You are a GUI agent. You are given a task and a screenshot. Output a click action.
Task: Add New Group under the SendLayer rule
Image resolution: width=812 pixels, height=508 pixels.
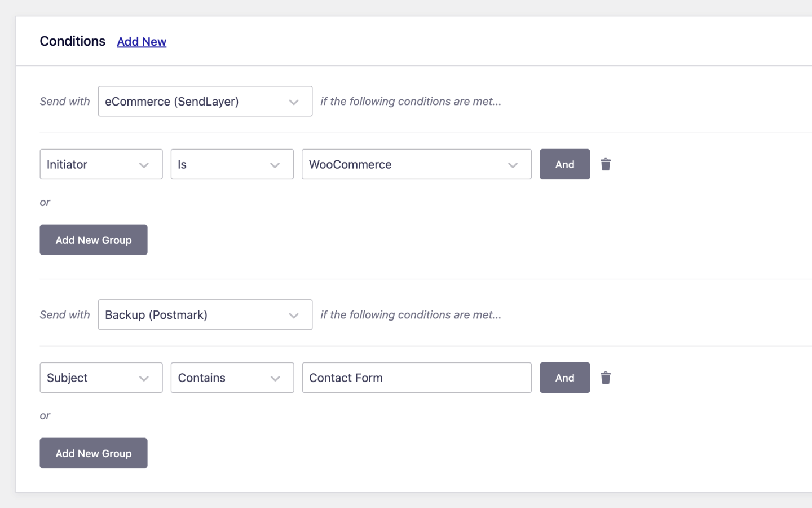point(94,240)
